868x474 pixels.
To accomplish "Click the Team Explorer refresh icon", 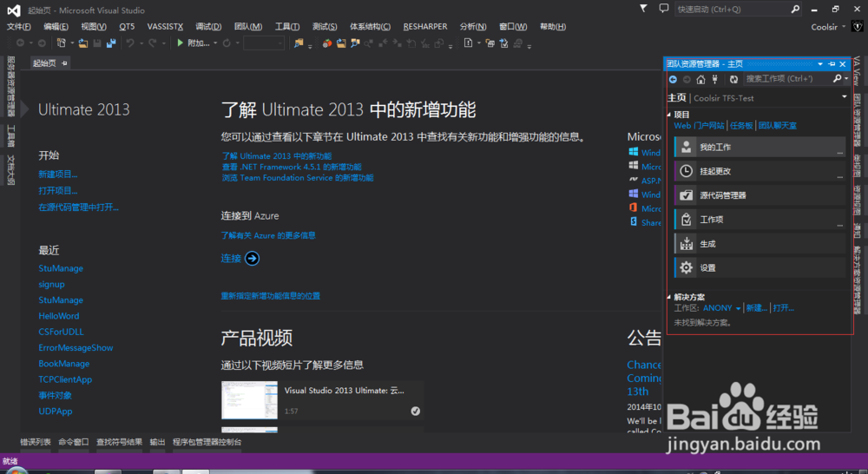I will pos(733,79).
